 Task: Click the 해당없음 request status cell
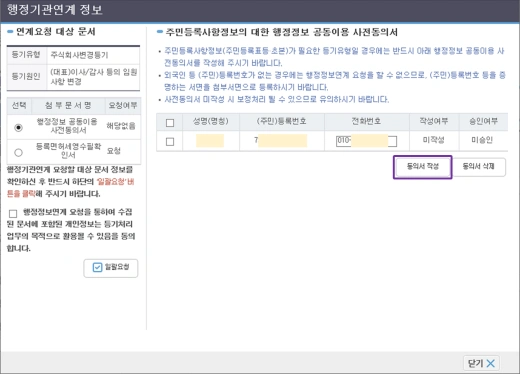(x=121, y=126)
